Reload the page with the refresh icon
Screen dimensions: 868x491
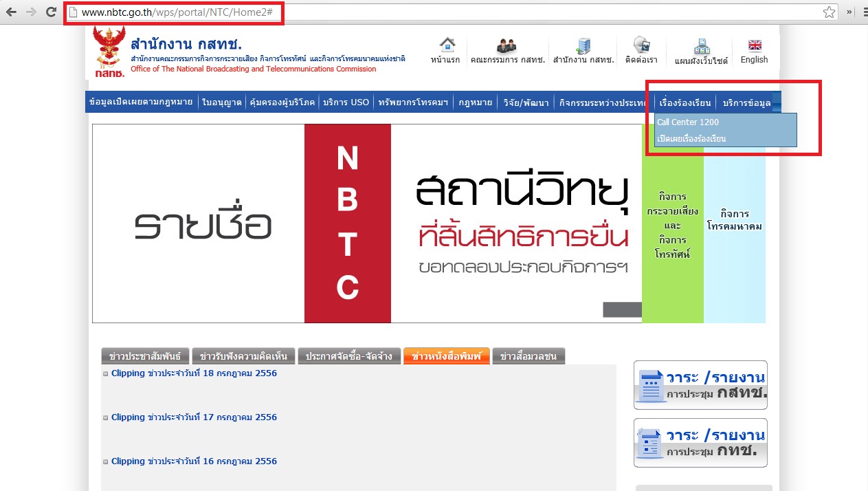pyautogui.click(x=51, y=12)
